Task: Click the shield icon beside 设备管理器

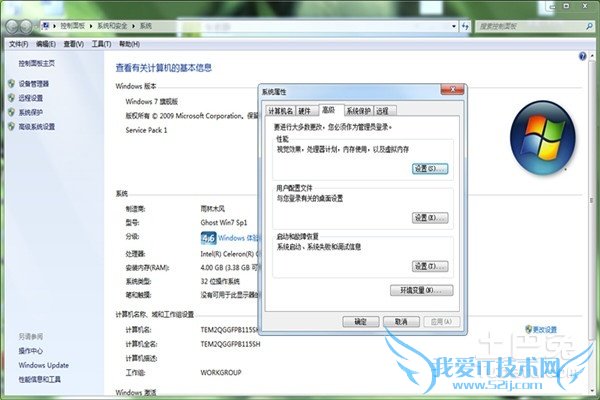Action: [x=11, y=83]
